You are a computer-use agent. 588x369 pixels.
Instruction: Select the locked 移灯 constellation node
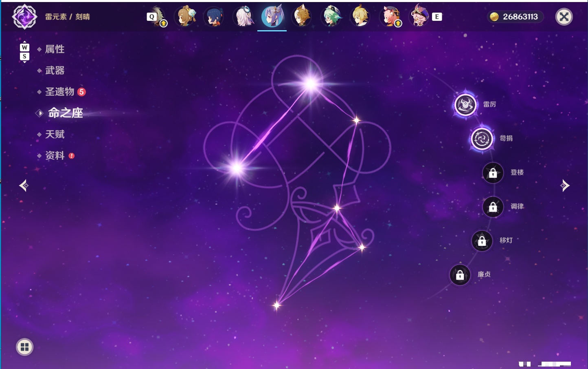coord(482,241)
